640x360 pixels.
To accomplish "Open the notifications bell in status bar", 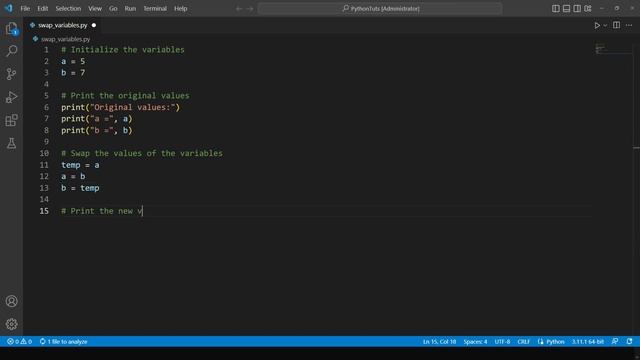I will (629, 342).
